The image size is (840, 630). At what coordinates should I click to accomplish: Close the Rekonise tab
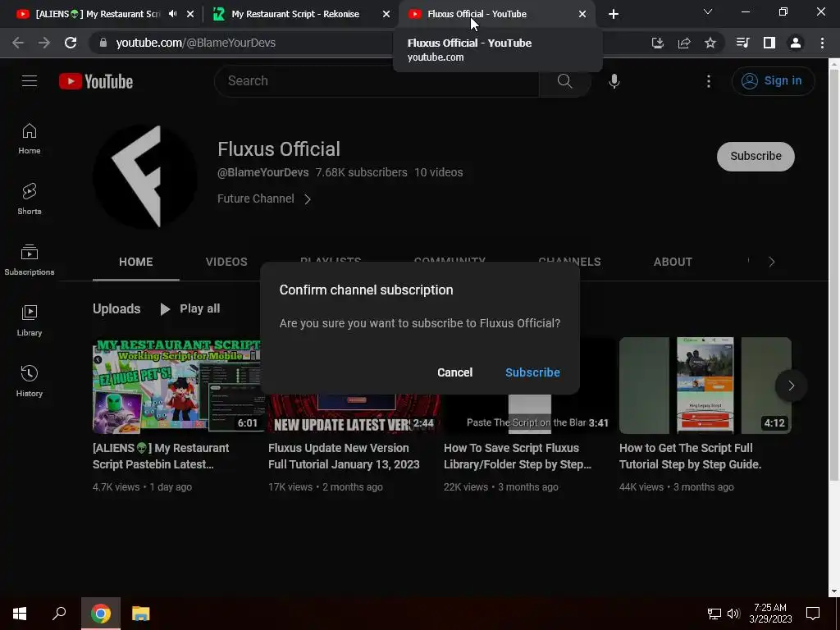(x=386, y=14)
